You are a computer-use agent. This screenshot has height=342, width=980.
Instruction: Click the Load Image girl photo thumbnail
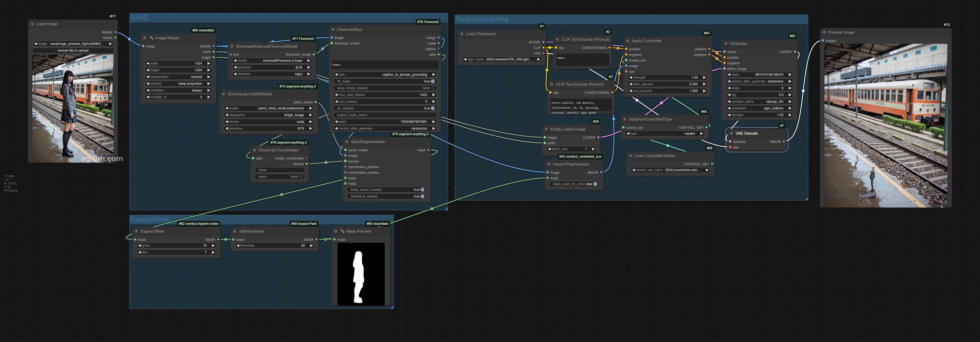[73, 108]
